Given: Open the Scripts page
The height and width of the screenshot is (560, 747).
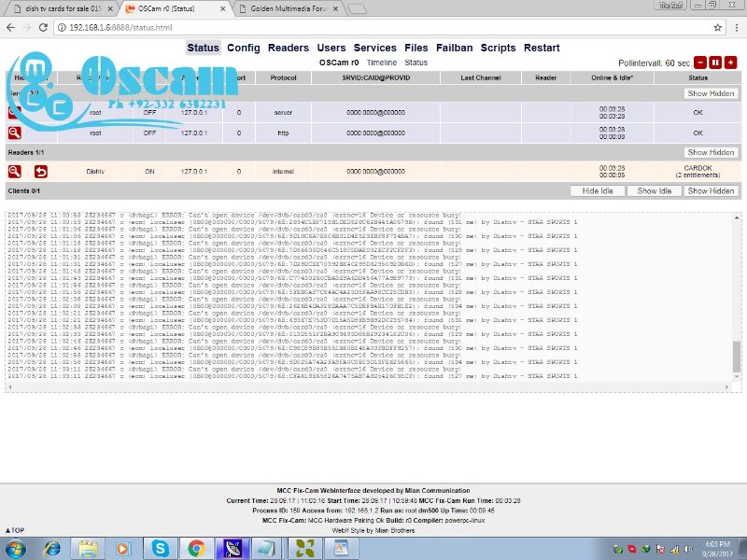Looking at the screenshot, I should [x=498, y=48].
